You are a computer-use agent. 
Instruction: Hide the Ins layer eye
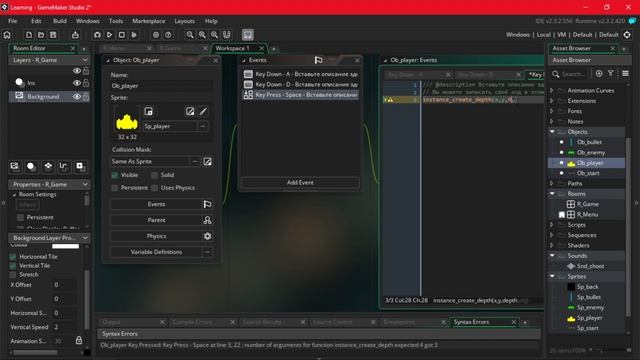[76, 83]
